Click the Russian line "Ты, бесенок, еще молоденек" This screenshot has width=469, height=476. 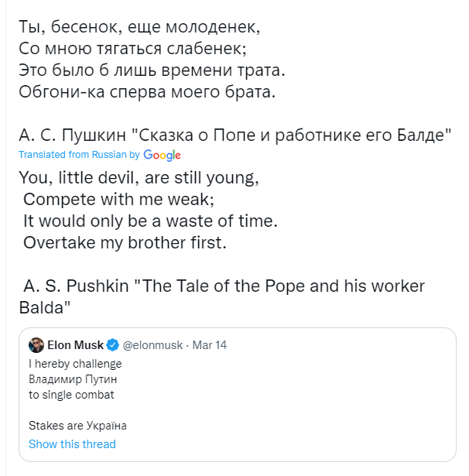139,27
